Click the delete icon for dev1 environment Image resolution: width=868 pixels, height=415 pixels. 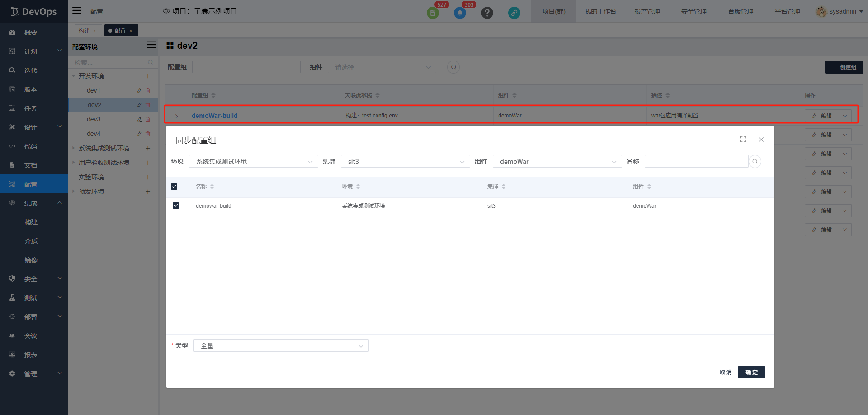[x=148, y=91]
